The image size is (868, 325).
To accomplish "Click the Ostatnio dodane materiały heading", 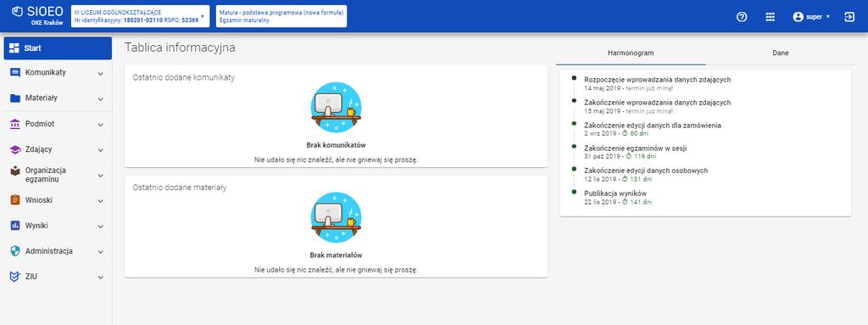I will 180,188.
